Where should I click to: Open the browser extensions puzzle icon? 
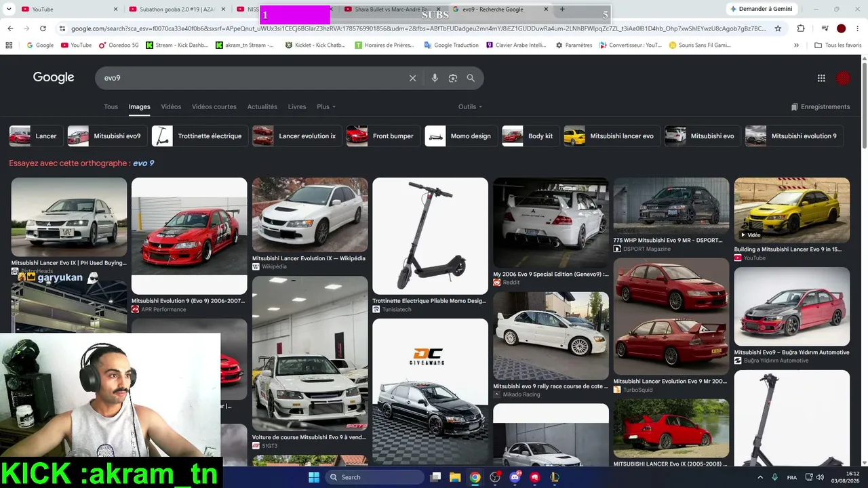click(x=801, y=28)
